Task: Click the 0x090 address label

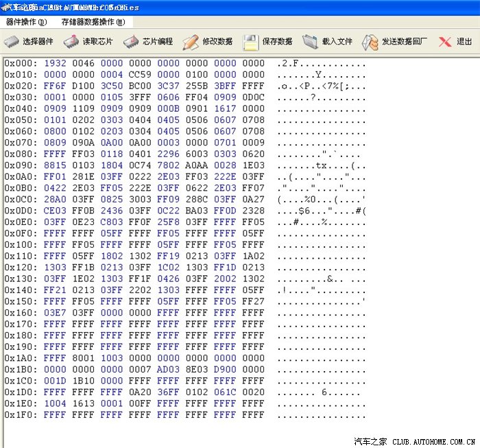Action: [x=21, y=165]
